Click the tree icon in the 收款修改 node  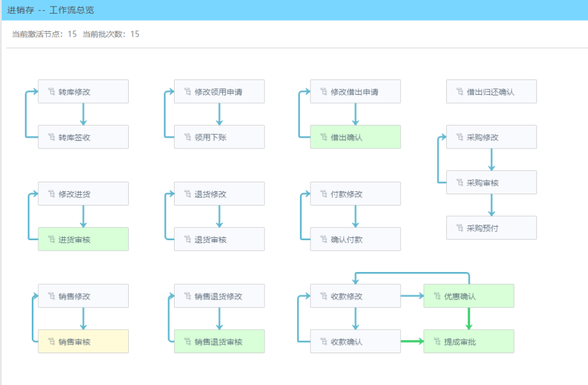[x=324, y=296]
